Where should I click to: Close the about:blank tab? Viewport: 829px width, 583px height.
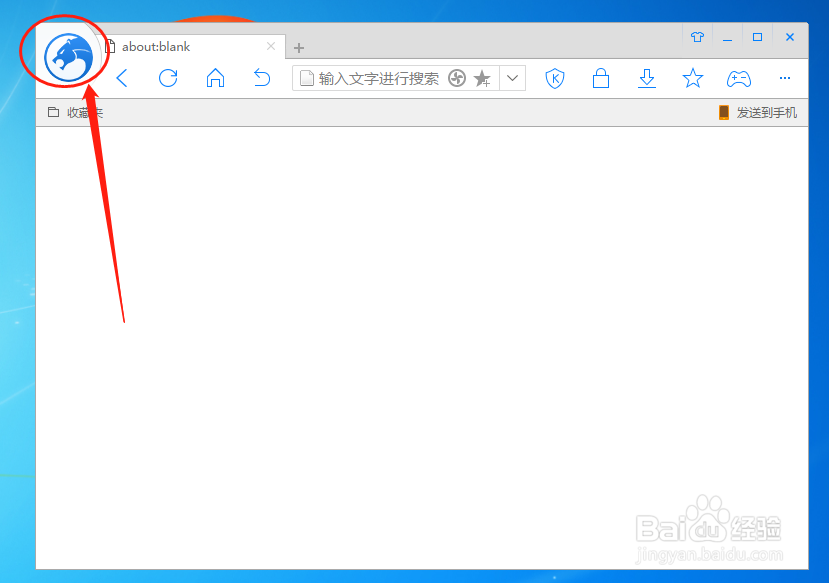pyautogui.click(x=271, y=46)
